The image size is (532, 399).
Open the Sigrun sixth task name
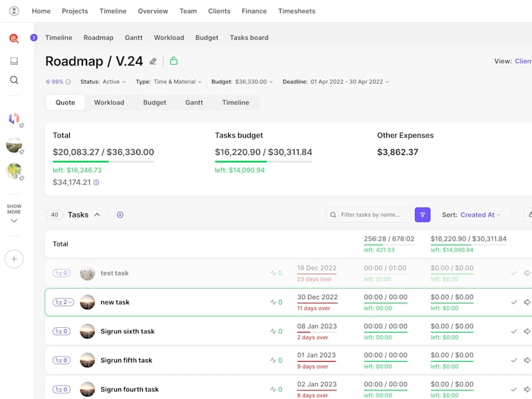[128, 331]
